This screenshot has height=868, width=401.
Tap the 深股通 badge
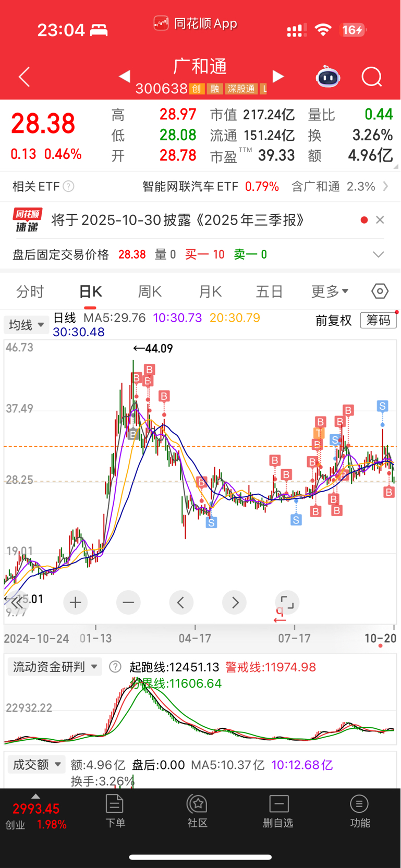[241, 89]
